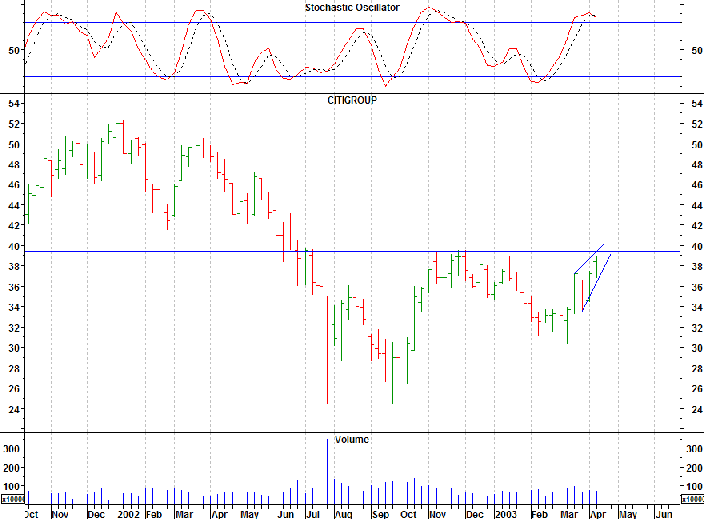The image size is (704, 520).
Task: Click the left price axis label 54
Action: pyautogui.click(x=14, y=104)
